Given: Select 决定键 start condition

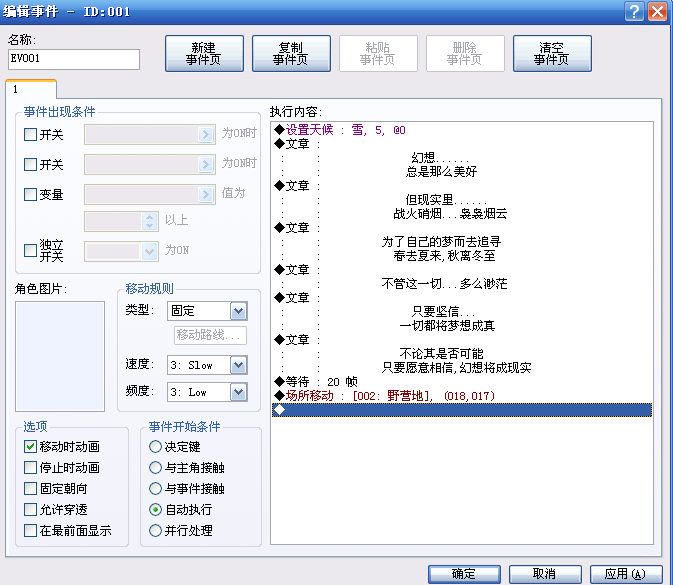Looking at the screenshot, I should click(155, 446).
